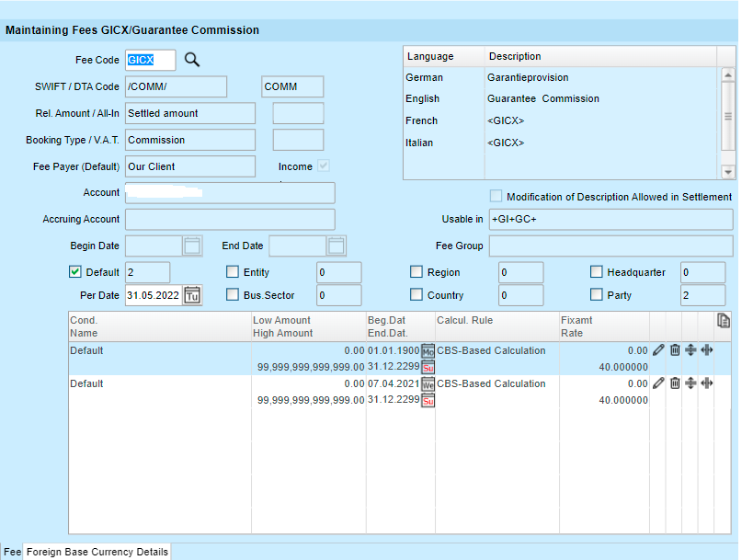Viewport: 753px width, 560px height.
Task: Uncheck the Default checkbox
Action: point(75,272)
